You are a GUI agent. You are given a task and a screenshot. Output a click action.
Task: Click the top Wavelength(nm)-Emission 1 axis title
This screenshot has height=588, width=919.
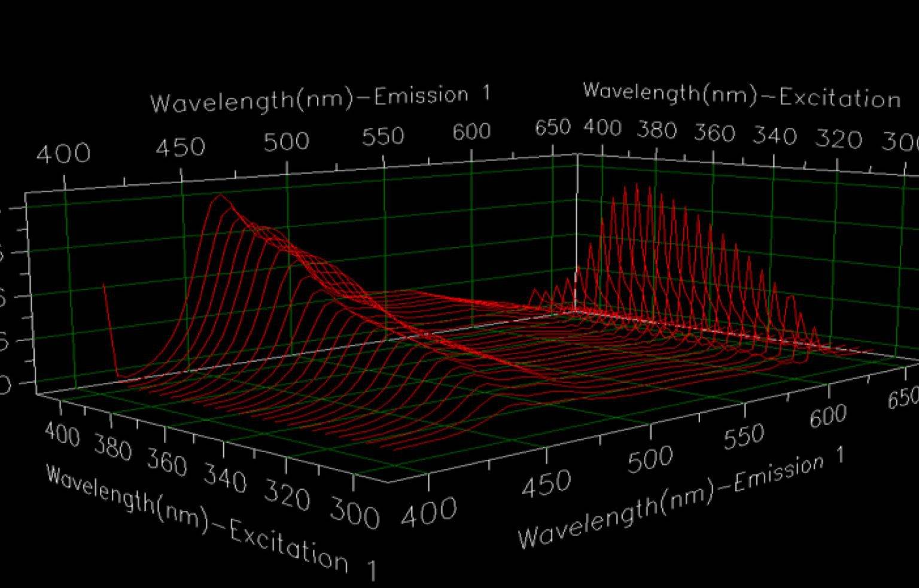[x=320, y=99]
